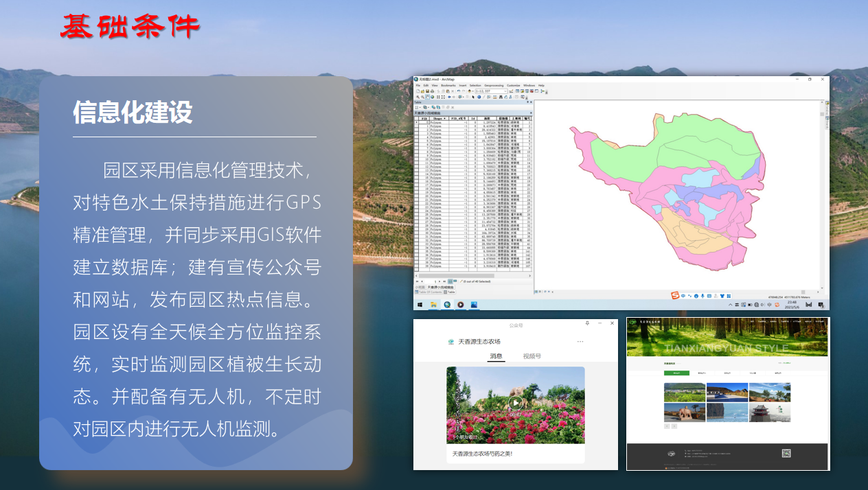Click the Shape column header in the table
The width and height of the screenshot is (868, 490).
point(439,119)
